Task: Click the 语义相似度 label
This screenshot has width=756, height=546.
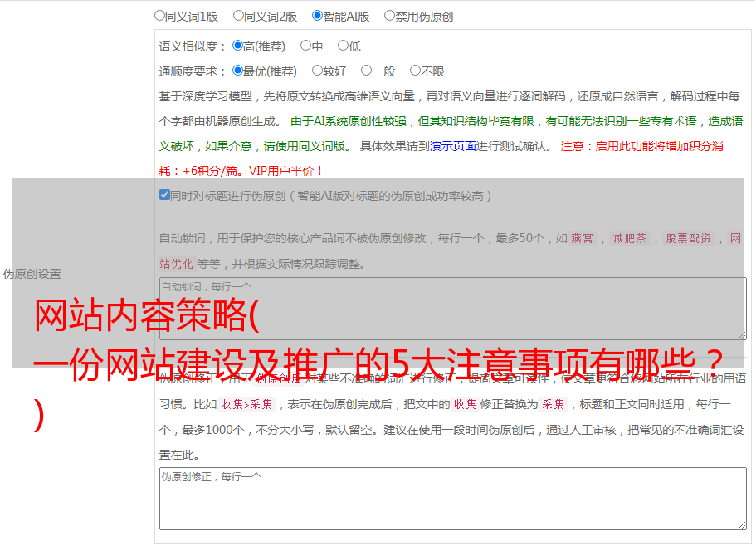Action: (193, 46)
